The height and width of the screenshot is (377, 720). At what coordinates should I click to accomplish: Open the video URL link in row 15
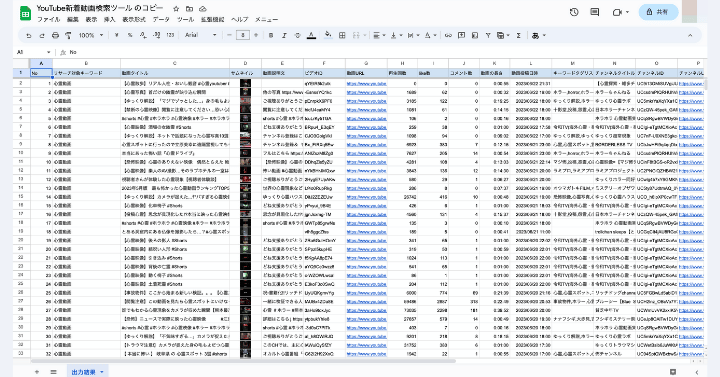pos(366,197)
